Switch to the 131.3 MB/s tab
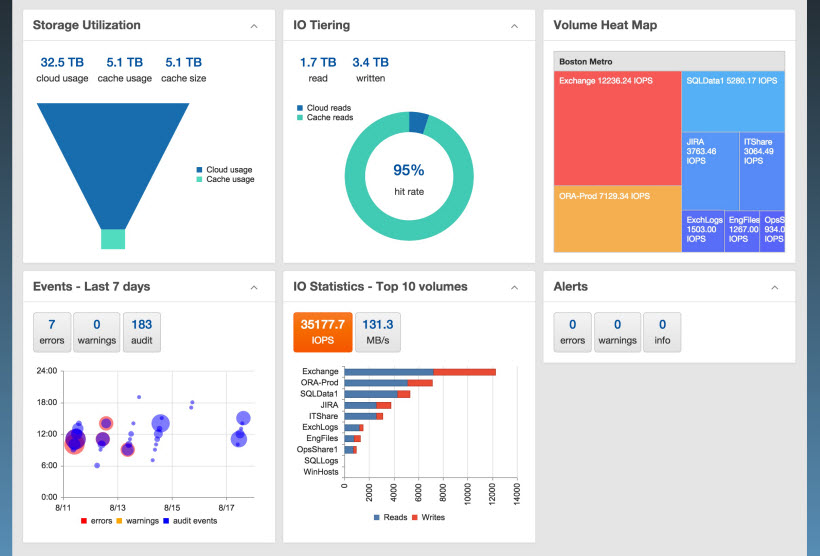Screen dimensions: 820x556 click(x=377, y=332)
